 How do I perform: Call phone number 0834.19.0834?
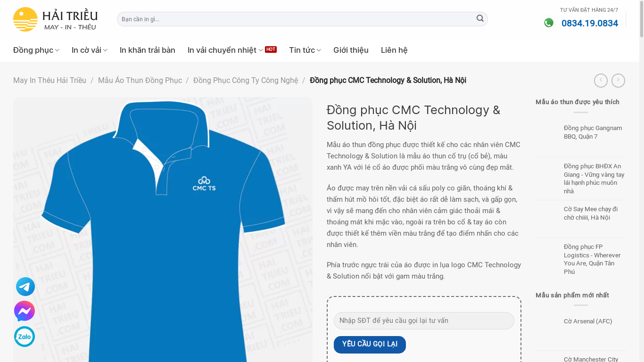point(590,23)
